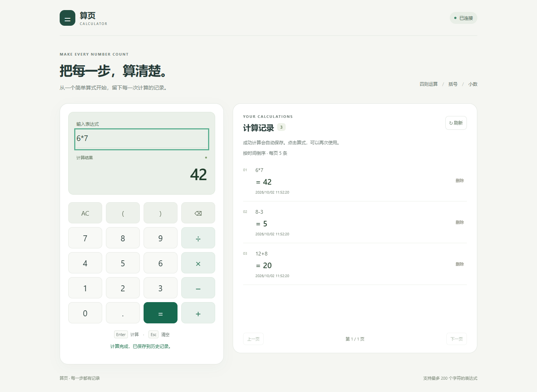Tap digit 1 on the keypad
Screen dimensions: 537x392
tap(85, 288)
